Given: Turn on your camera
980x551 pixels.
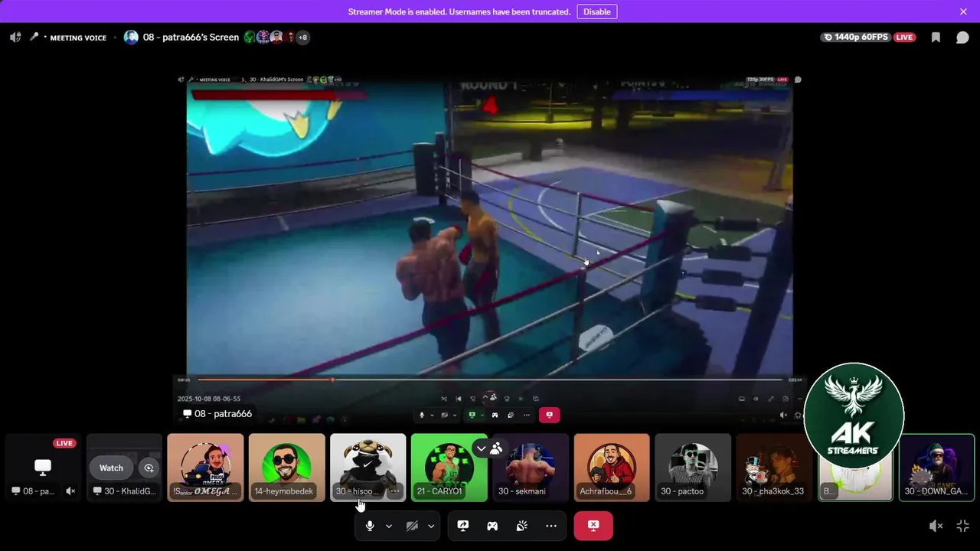Looking at the screenshot, I should (x=412, y=526).
